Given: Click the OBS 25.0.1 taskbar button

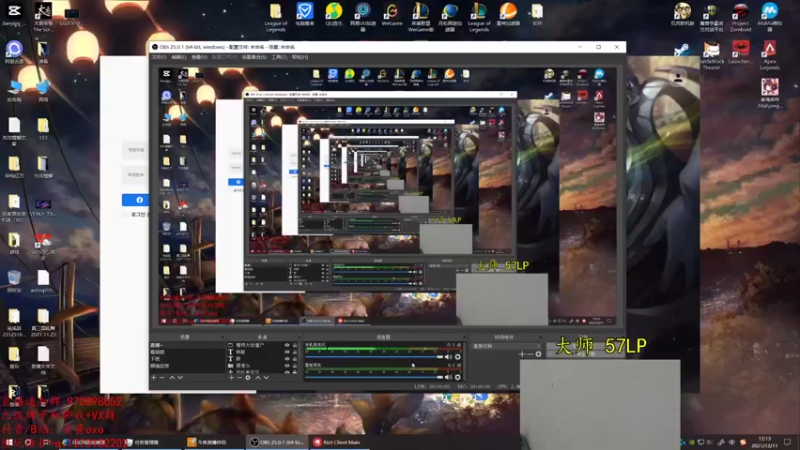Looking at the screenshot, I should point(278,442).
